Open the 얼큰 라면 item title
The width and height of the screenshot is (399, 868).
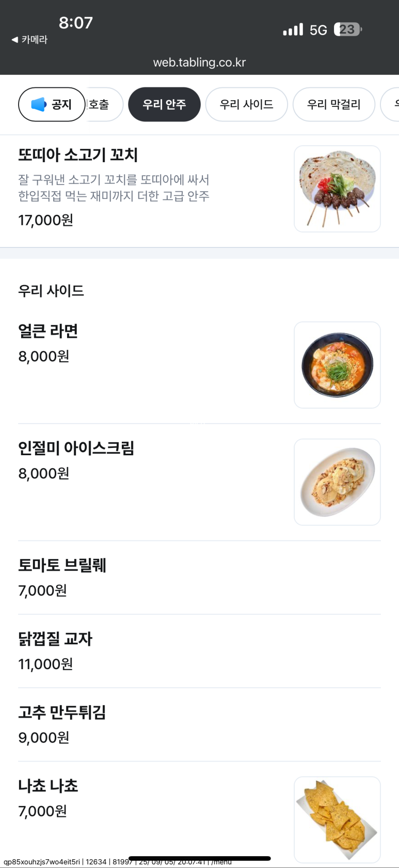48,331
